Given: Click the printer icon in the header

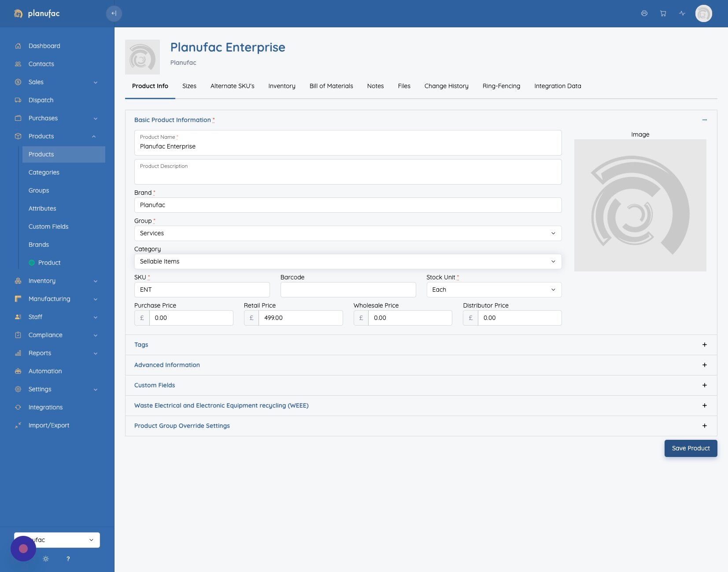Looking at the screenshot, I should click(644, 13).
